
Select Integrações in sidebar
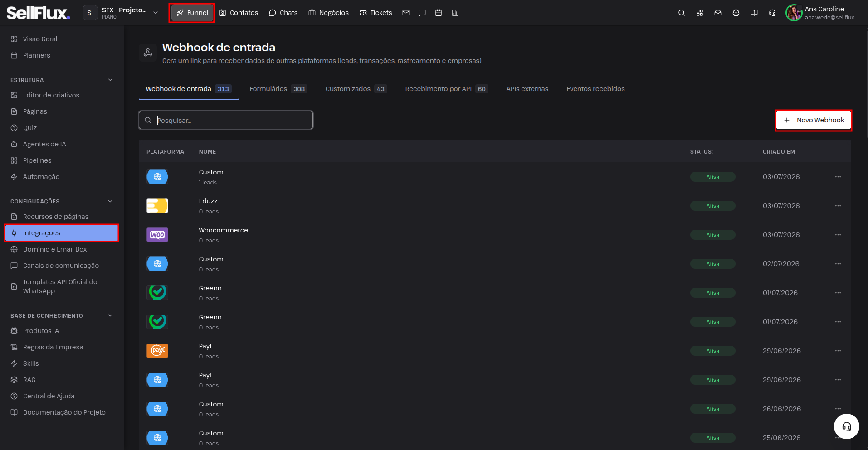click(x=62, y=233)
